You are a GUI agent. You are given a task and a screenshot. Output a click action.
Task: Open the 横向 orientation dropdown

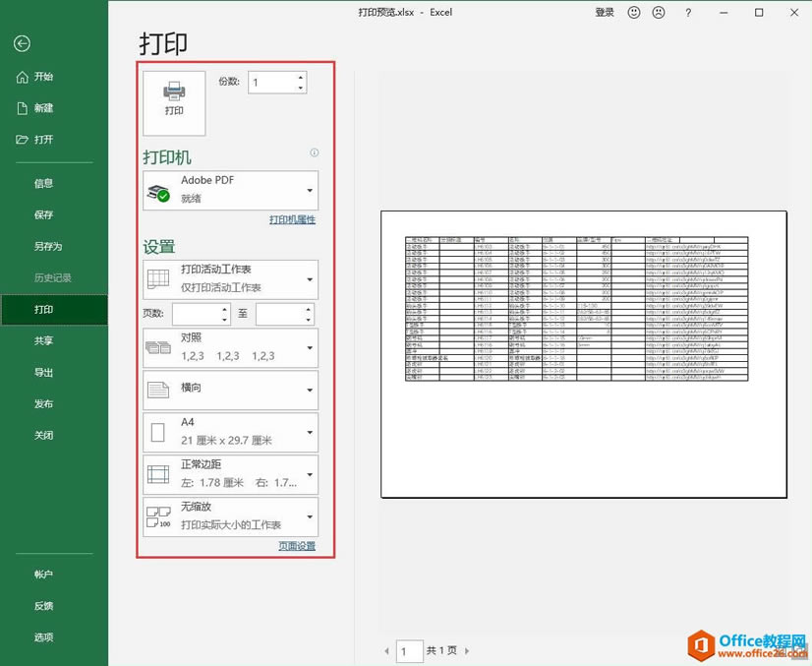[308, 391]
